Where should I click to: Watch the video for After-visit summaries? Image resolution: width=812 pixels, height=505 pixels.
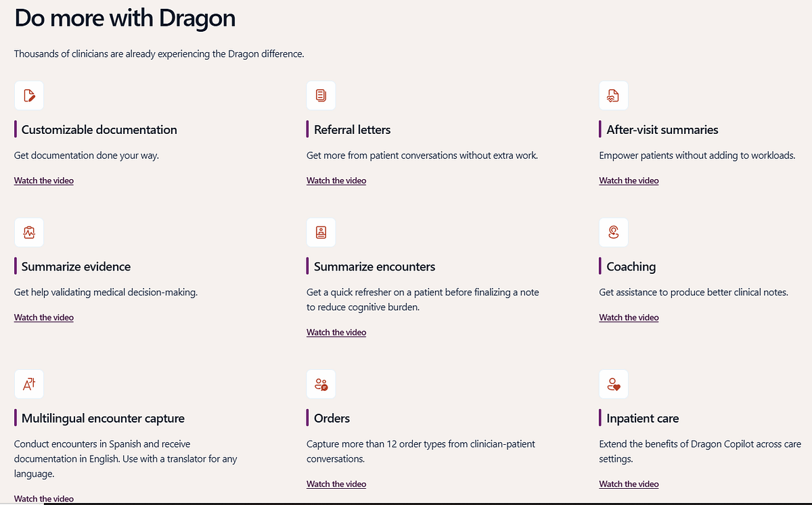tap(629, 181)
